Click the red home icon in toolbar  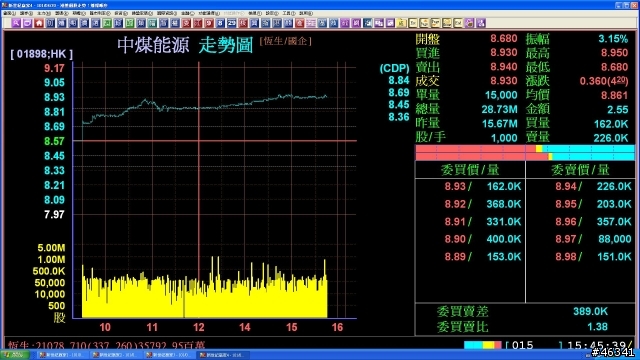39,23
